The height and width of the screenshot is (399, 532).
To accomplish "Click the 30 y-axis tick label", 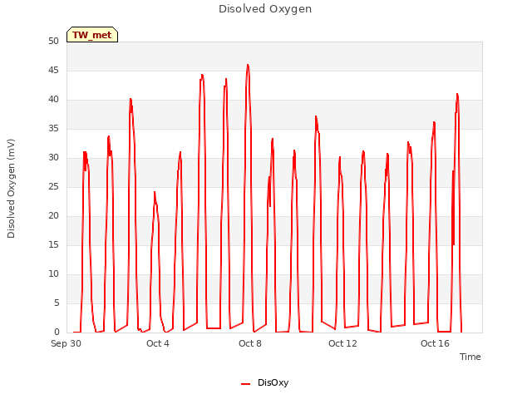I will [53, 158].
